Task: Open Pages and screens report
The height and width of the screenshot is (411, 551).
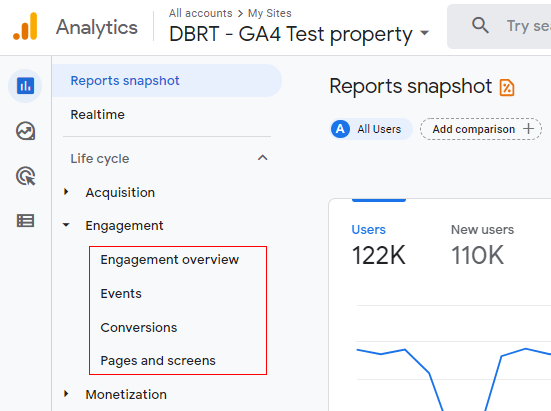Action: (158, 360)
